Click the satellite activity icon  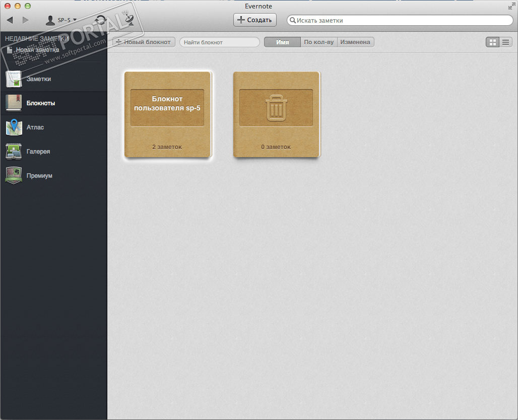pos(129,20)
